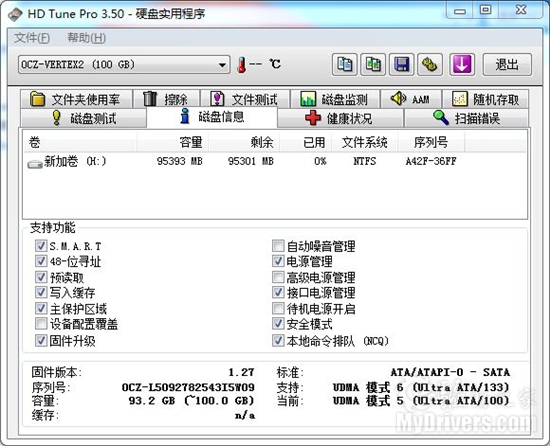
Task: Toggle the 主保护区域 checkbox
Action: click(x=41, y=309)
